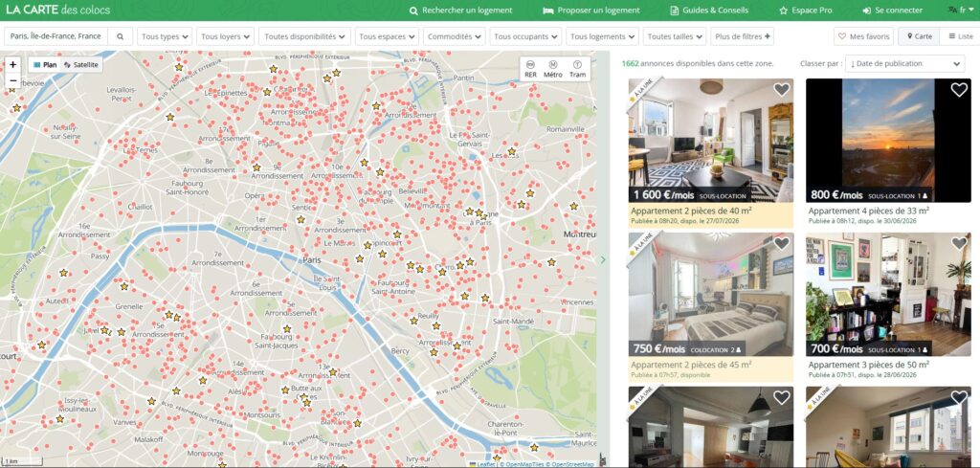980x468 pixels.
Task: Open the Tous logements dropdown
Action: 603,36
